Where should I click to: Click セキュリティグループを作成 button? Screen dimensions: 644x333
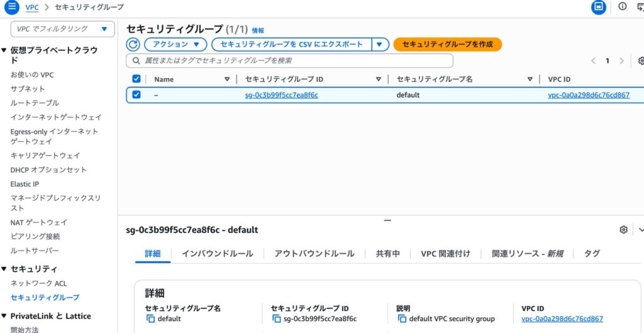pos(447,45)
